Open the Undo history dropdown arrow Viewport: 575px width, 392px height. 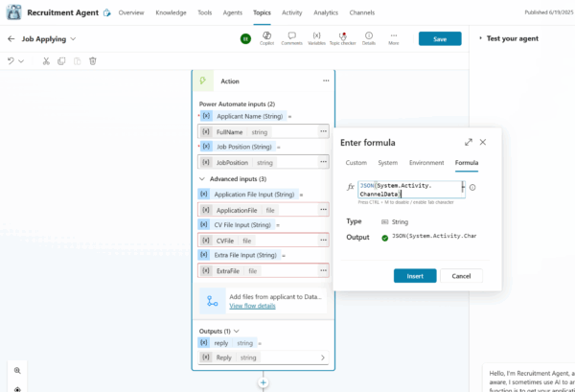coord(21,61)
